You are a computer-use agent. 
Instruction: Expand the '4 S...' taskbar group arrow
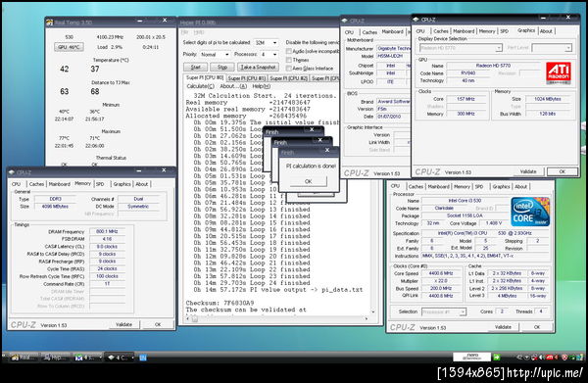(x=101, y=358)
